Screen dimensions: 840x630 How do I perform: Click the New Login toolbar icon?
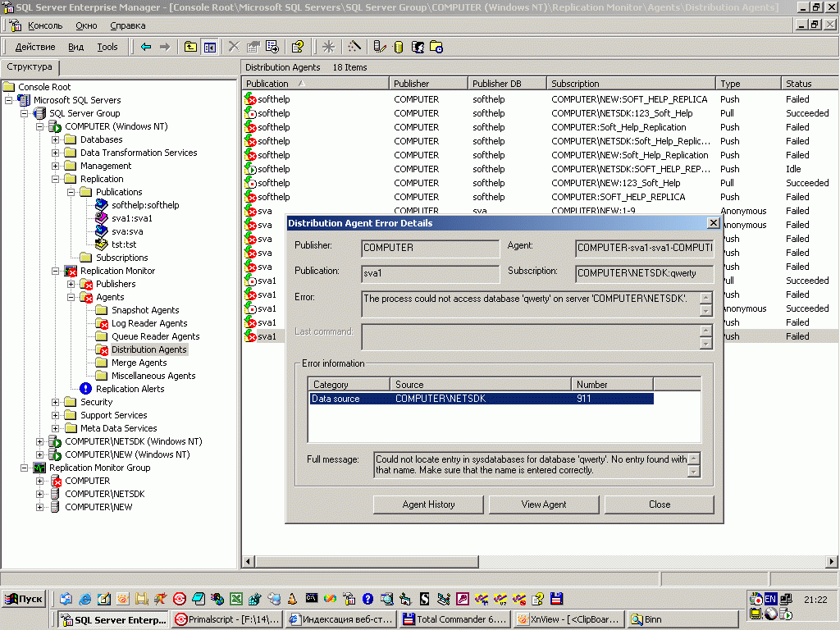(418, 47)
